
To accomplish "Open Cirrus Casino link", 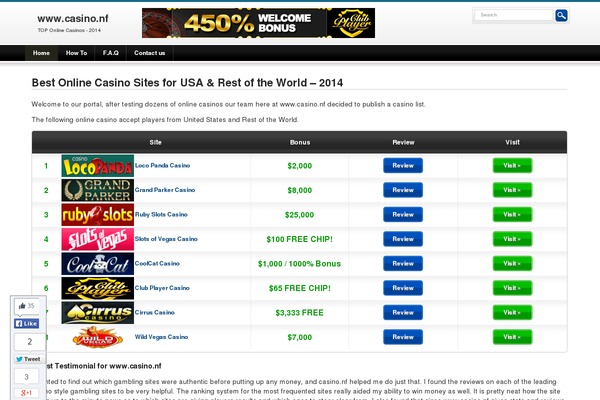I will [155, 312].
